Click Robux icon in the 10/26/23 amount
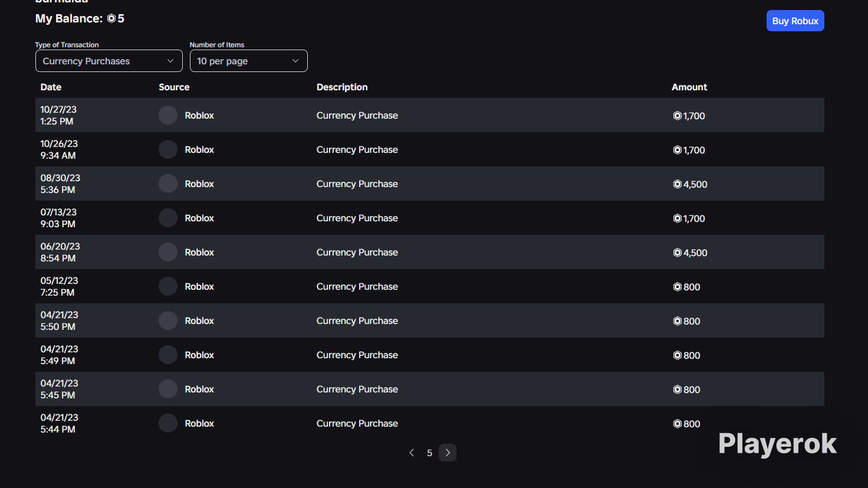The width and height of the screenshot is (868, 488). click(678, 150)
